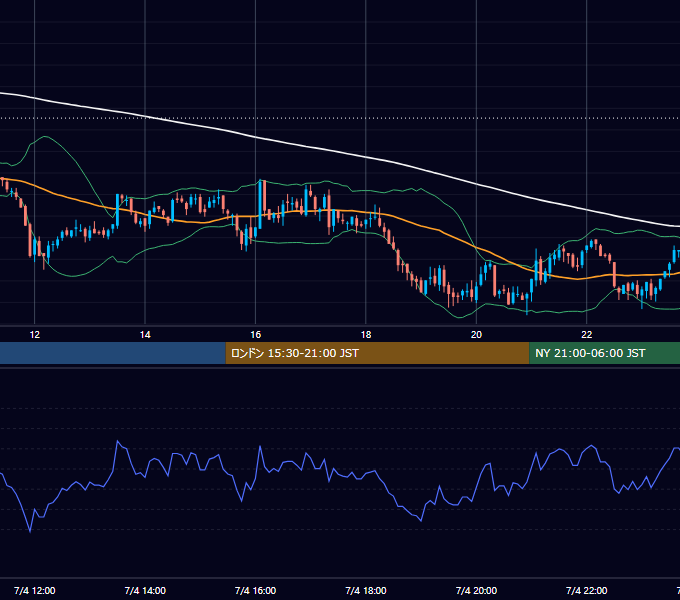Click the 7/4 20:00 time label
This screenshot has width=680, height=600.
point(476,590)
